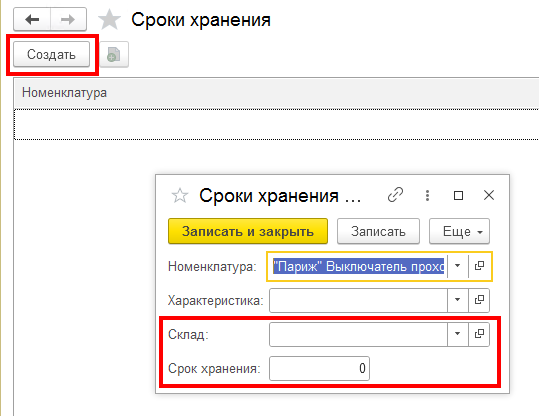Image resolution: width=539 pixels, height=416 pixels.
Task: Click the Создать button
Action: point(52,54)
